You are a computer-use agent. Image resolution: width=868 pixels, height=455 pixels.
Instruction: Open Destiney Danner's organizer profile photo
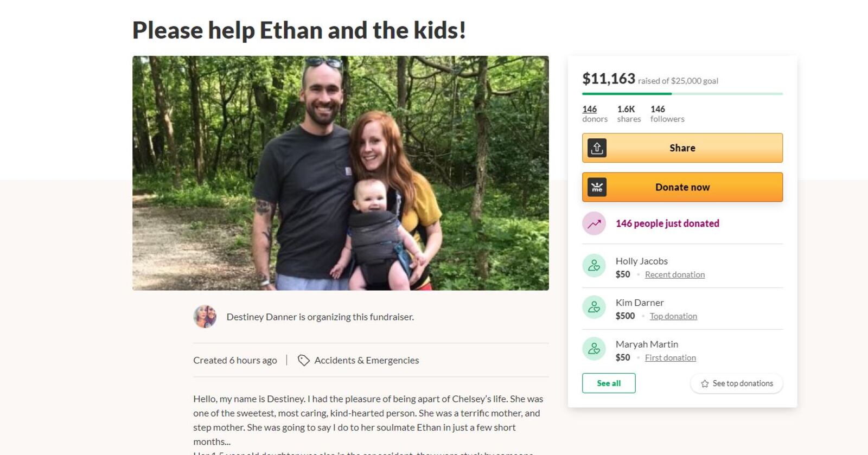205,317
